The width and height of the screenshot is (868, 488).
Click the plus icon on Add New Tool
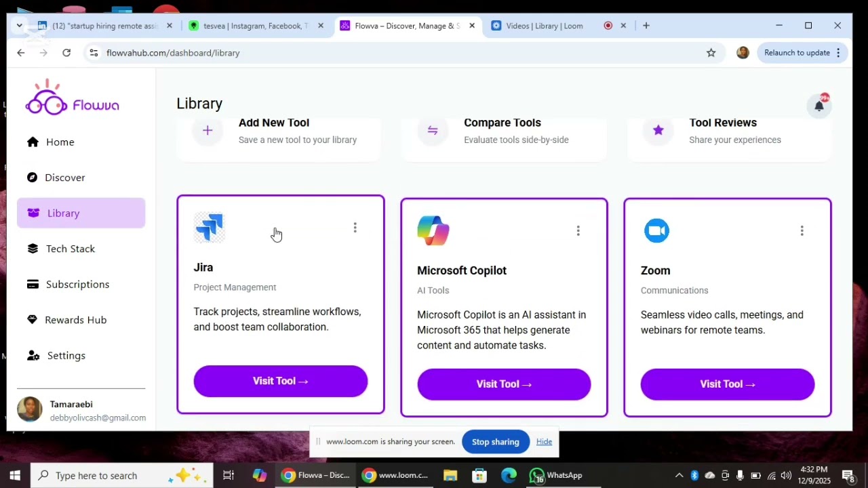click(208, 130)
